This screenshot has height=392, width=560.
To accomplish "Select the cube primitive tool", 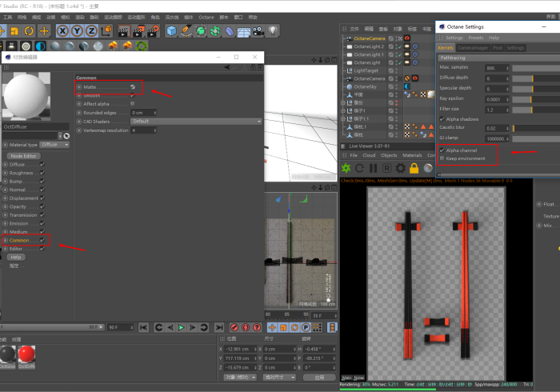I will [172, 31].
